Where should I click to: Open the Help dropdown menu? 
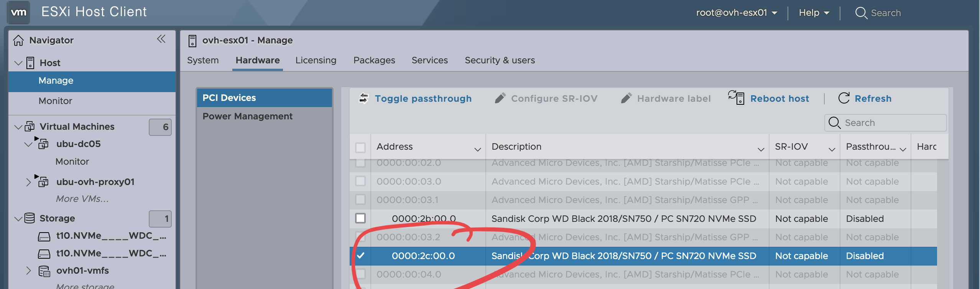(814, 13)
